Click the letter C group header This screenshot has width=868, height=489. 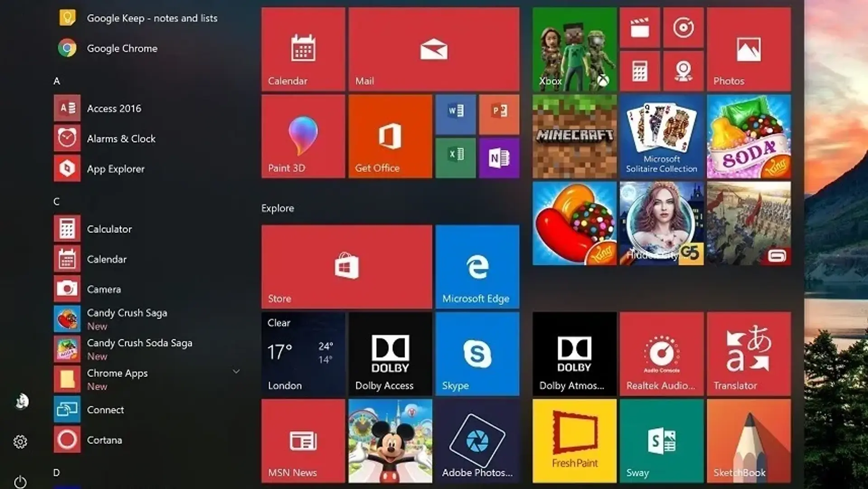pos(57,201)
